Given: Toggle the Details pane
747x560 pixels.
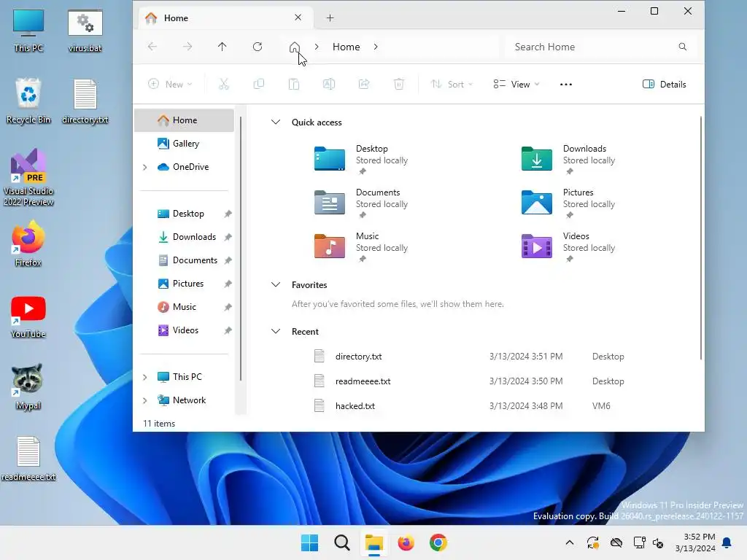Looking at the screenshot, I should [664, 85].
